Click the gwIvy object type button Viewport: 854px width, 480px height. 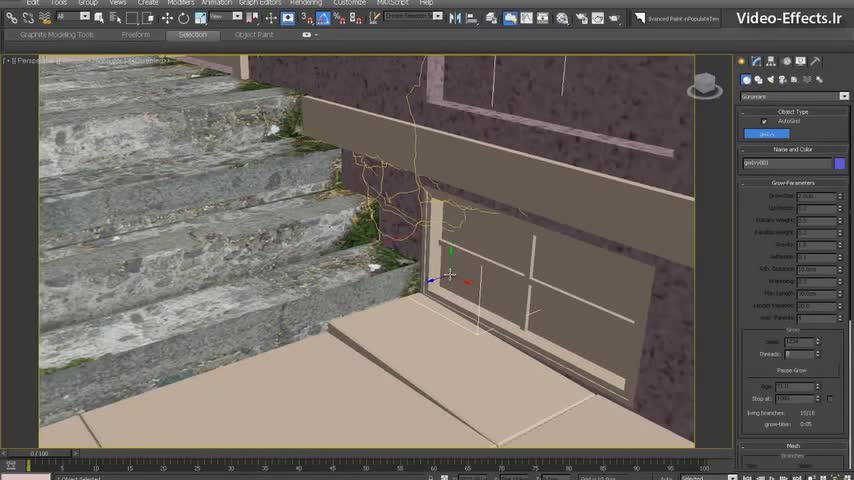click(767, 134)
